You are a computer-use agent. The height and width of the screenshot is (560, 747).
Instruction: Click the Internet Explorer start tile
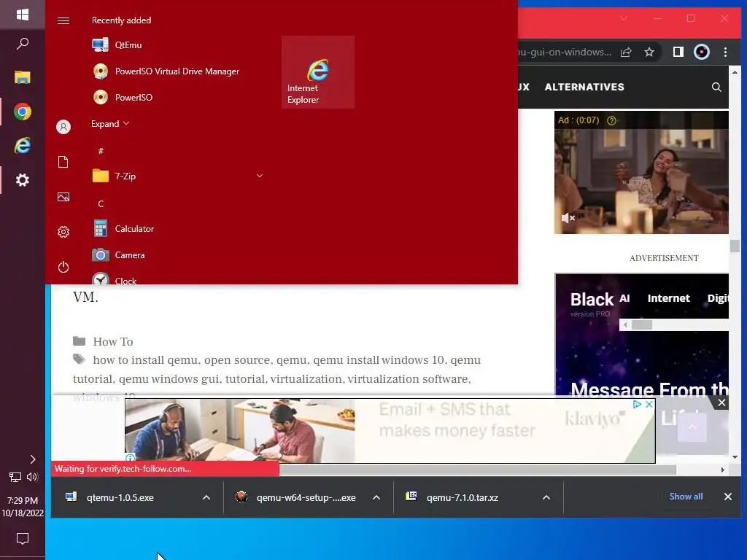coord(318,72)
